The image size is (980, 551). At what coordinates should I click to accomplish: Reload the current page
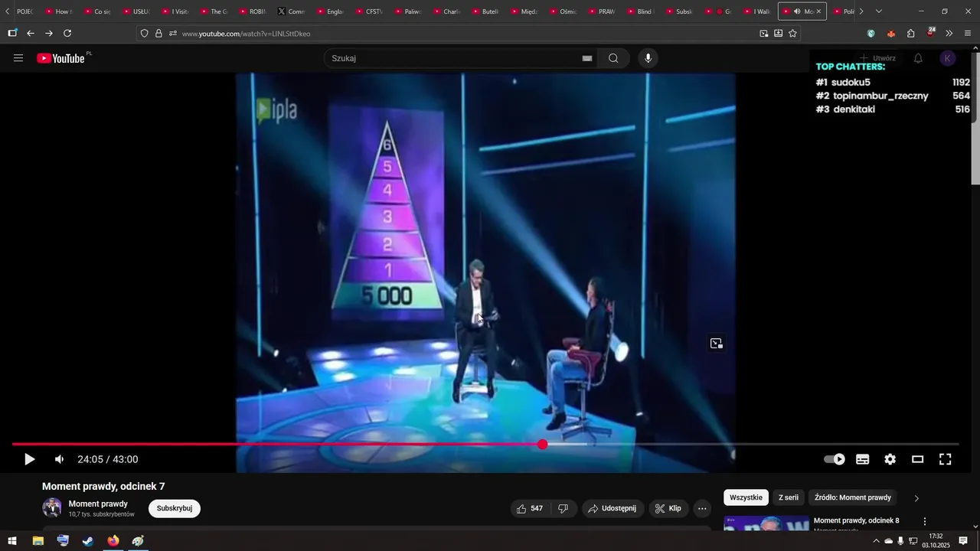67,34
